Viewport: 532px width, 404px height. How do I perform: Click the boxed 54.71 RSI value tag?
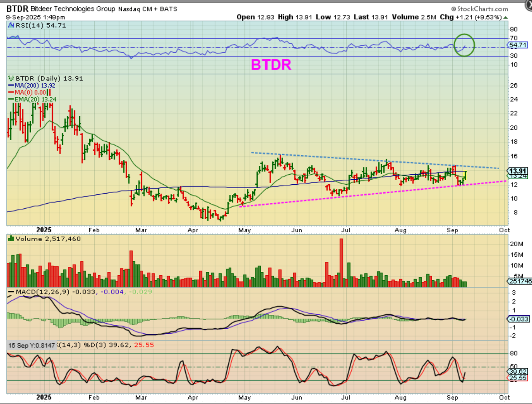tap(518, 45)
